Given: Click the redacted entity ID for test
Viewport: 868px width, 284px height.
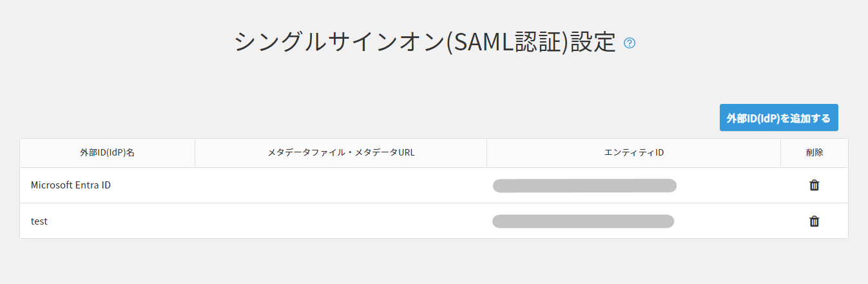Looking at the screenshot, I should click(583, 221).
